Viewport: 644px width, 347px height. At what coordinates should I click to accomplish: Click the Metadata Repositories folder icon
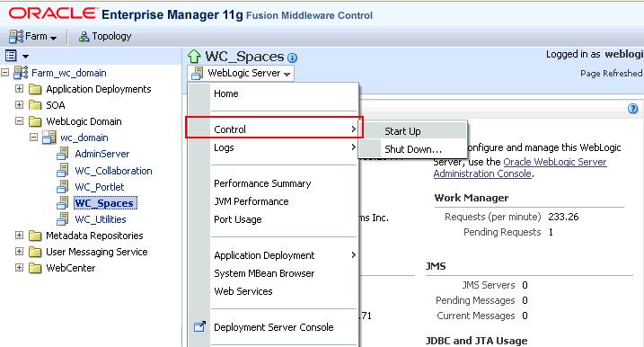[35, 236]
